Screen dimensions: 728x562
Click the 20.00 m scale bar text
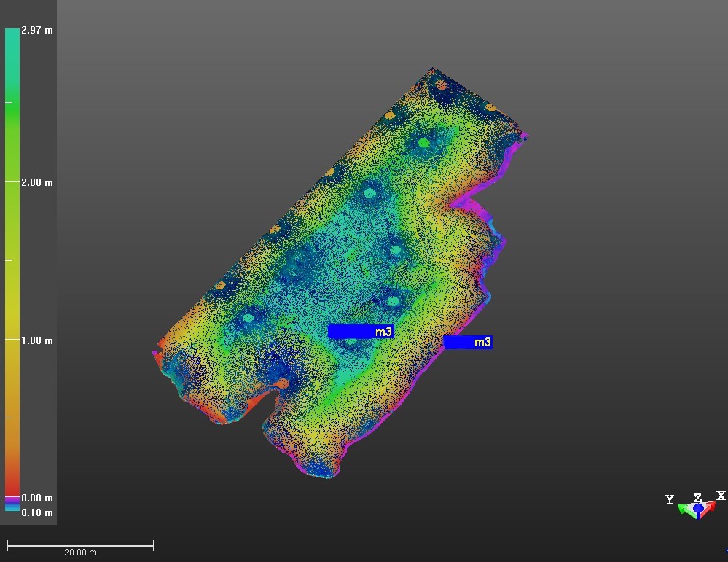tap(80, 553)
